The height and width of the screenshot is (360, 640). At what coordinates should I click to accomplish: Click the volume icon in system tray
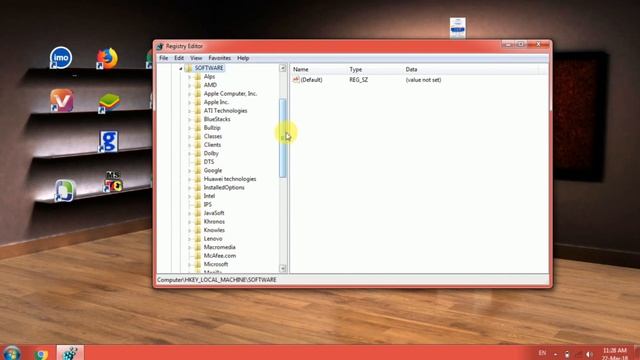[589, 354]
